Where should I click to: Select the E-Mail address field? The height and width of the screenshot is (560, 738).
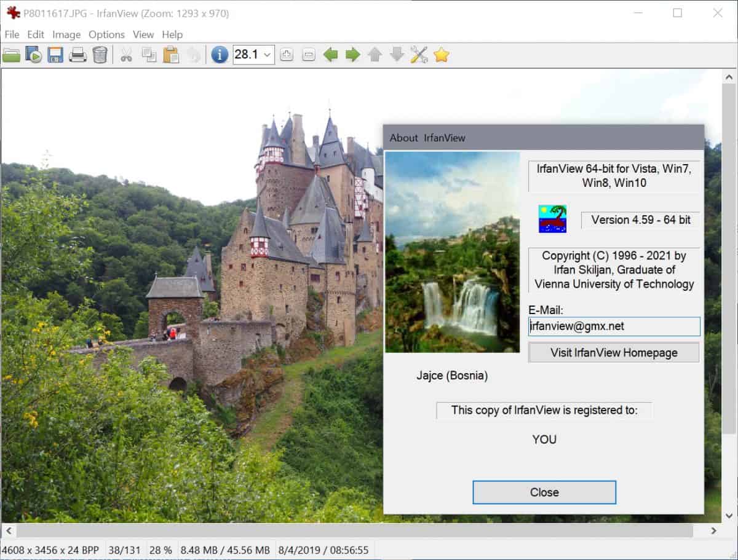click(613, 326)
